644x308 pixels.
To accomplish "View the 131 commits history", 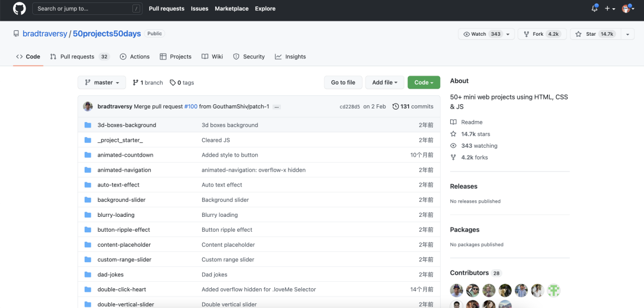I will 413,107.
